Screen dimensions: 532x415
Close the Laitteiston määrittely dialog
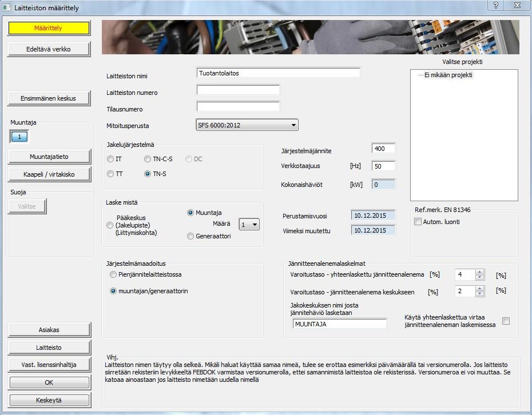click(x=517, y=5)
